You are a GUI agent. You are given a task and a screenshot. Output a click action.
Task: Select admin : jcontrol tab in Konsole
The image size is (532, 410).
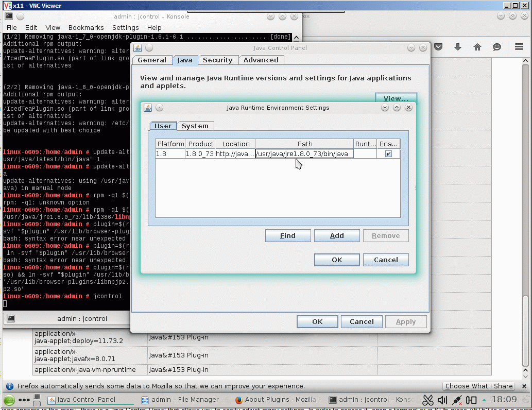(82, 318)
